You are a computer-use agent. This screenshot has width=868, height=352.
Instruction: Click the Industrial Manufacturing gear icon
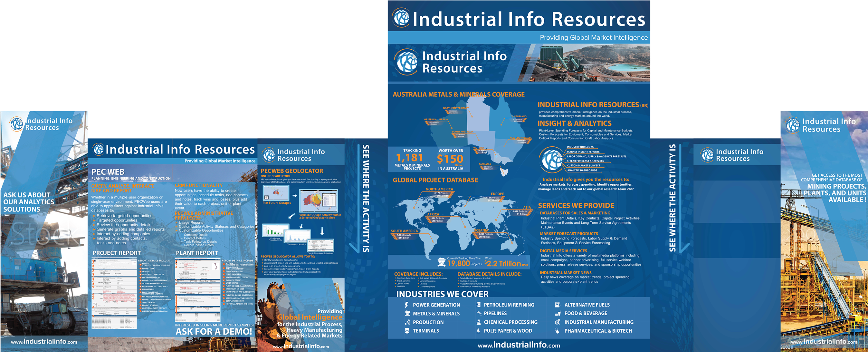pyautogui.click(x=558, y=322)
